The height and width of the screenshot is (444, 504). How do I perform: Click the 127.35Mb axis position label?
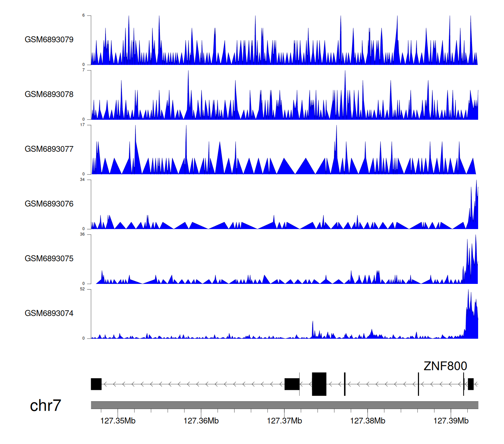tap(118, 421)
